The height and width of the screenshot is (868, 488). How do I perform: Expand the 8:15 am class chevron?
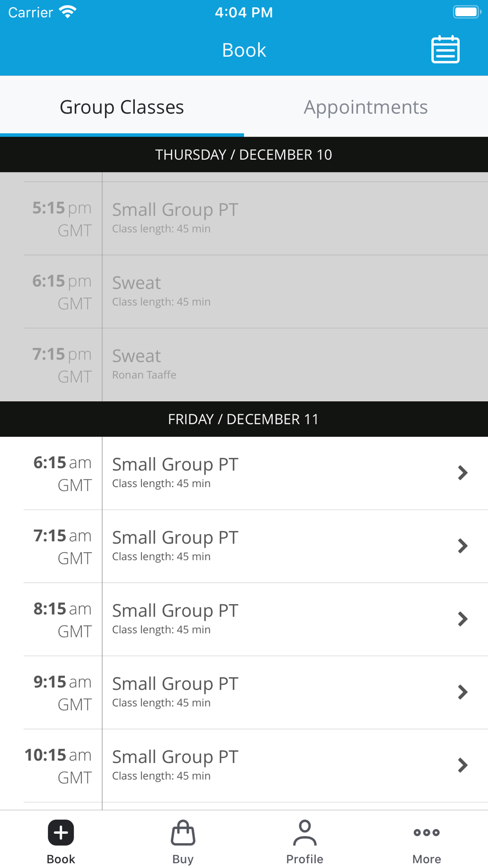pyautogui.click(x=463, y=619)
